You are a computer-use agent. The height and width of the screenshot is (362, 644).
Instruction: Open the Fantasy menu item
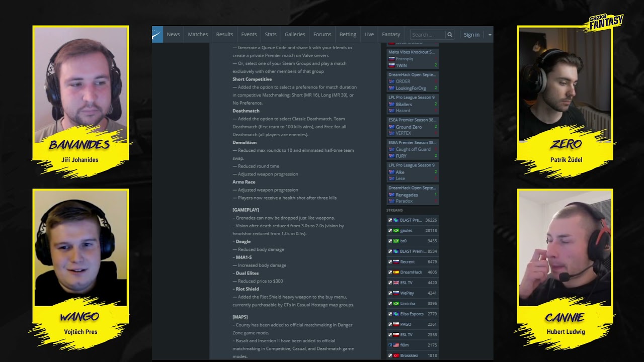(391, 35)
